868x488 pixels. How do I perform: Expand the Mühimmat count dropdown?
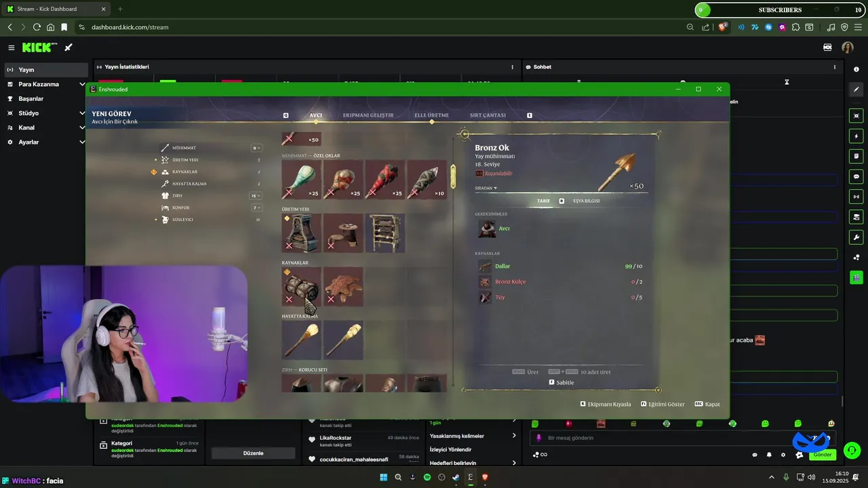click(x=256, y=148)
